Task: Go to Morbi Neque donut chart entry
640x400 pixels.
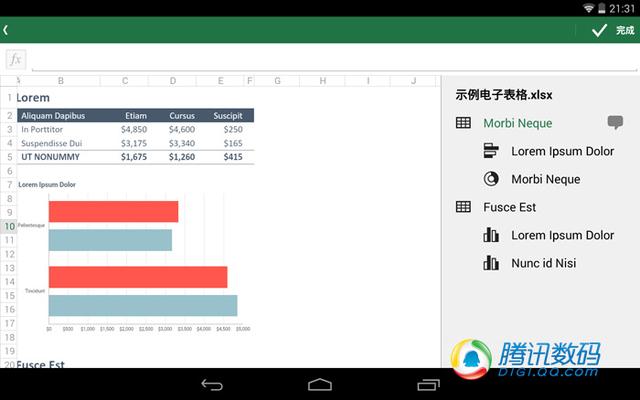Action: (x=546, y=179)
